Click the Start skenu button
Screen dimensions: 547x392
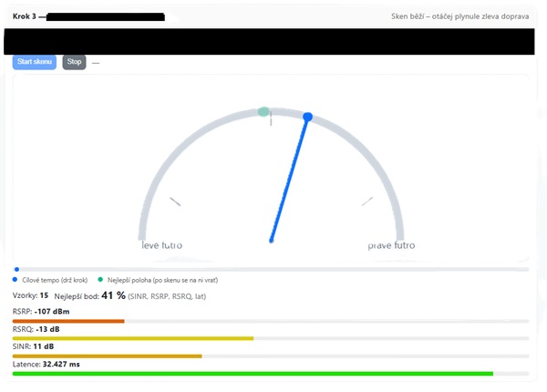tap(34, 62)
